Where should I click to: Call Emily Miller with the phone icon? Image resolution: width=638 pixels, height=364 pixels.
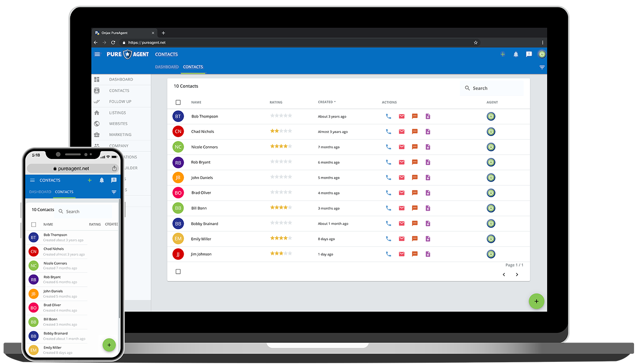coord(388,239)
